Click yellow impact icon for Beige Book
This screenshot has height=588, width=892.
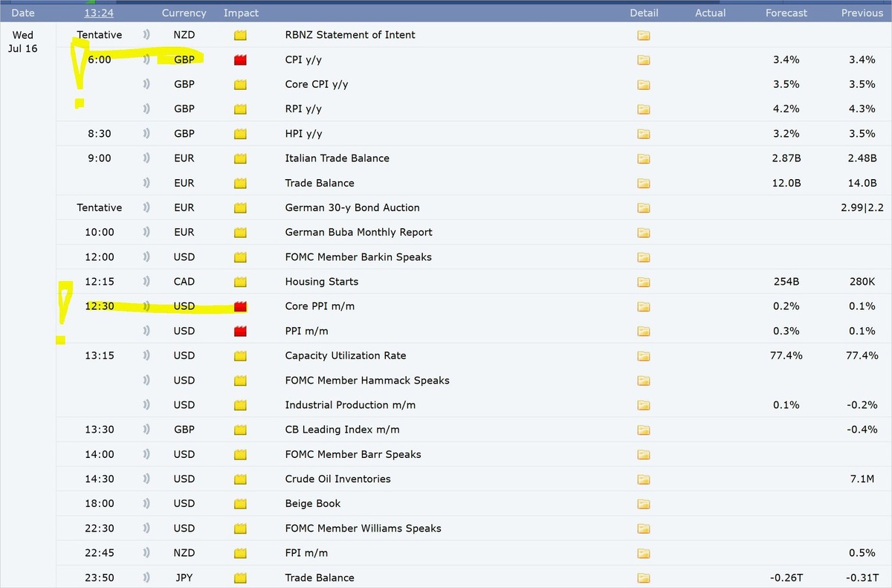click(x=240, y=504)
